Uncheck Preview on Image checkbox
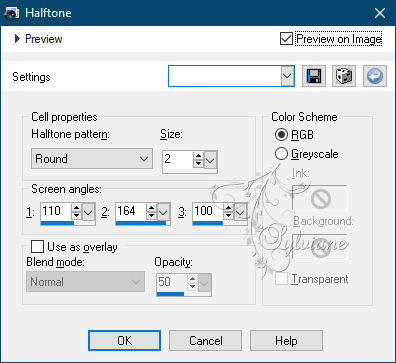Image resolution: width=396 pixels, height=363 pixels. (286, 39)
